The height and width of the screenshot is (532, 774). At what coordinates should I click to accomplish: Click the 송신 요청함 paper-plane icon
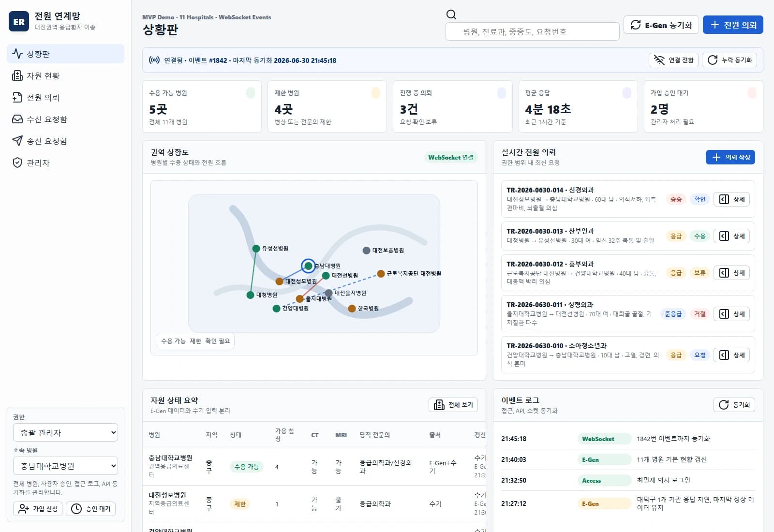click(17, 141)
